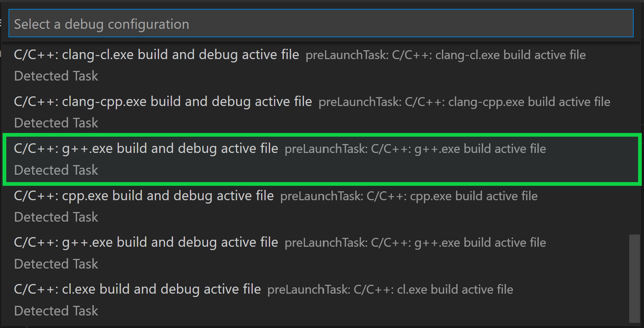Choose the highlighted g++.exe build configuration
The height and width of the screenshot is (328, 644).
(146, 148)
